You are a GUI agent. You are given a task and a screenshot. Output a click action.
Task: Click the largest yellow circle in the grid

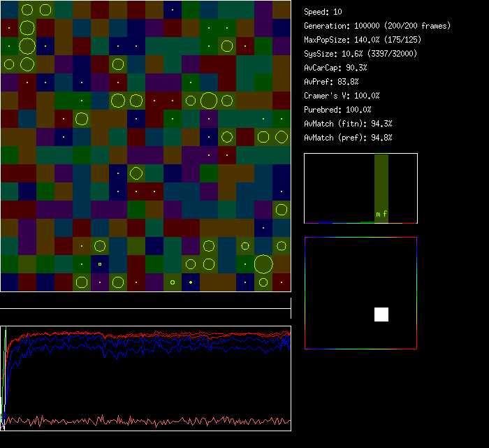(x=263, y=264)
